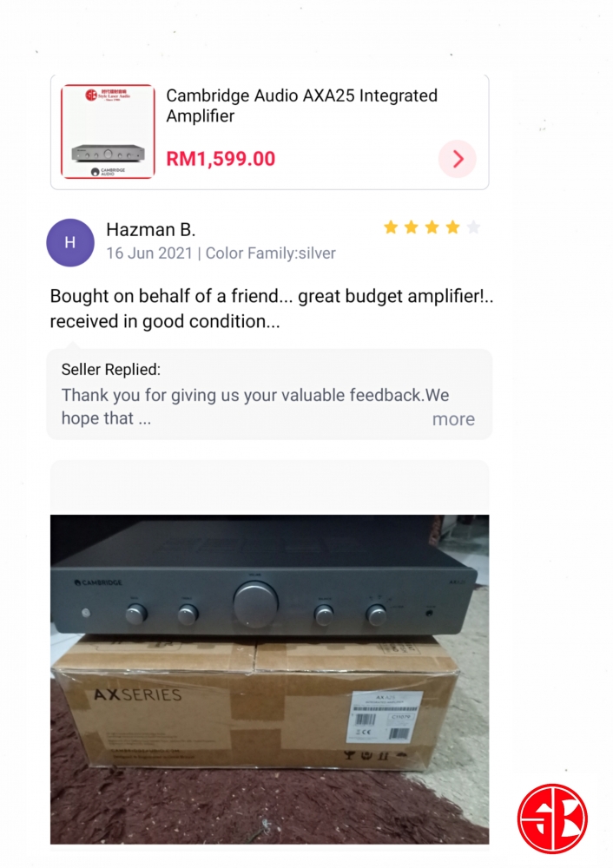Click the second yellow rating star
The height and width of the screenshot is (868, 613).
[412, 227]
